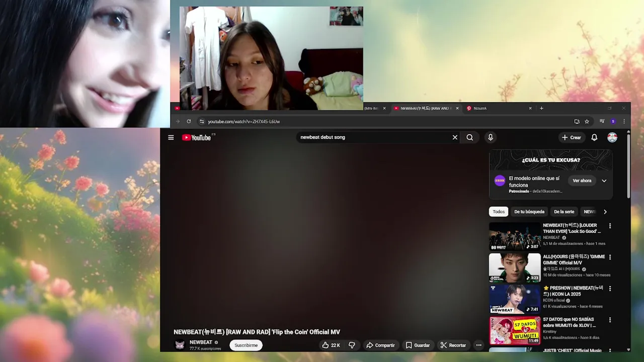Open 'Look So Good' video thumbnail
This screenshot has height=362, width=644.
[515, 236]
